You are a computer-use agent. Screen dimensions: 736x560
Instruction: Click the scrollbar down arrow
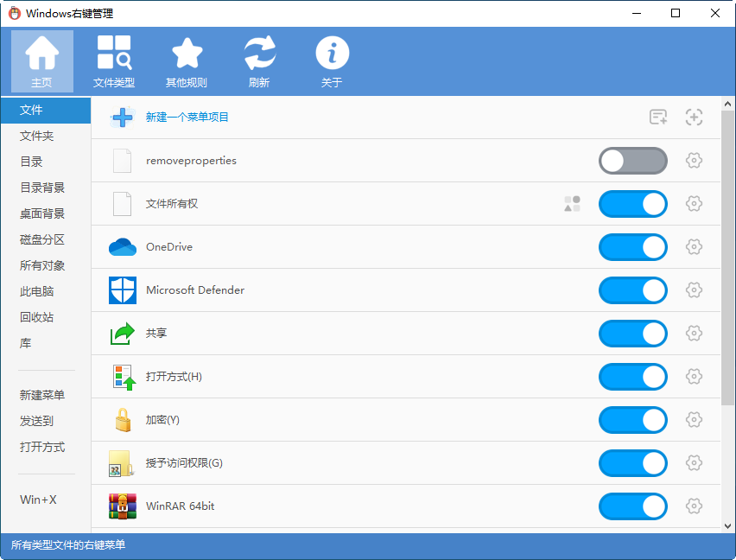[x=727, y=526]
